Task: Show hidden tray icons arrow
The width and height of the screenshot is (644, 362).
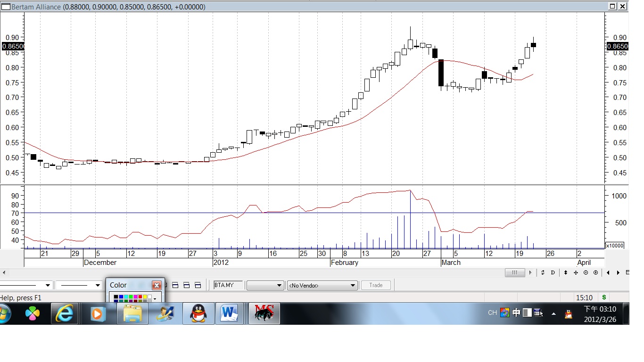Action: click(x=553, y=313)
